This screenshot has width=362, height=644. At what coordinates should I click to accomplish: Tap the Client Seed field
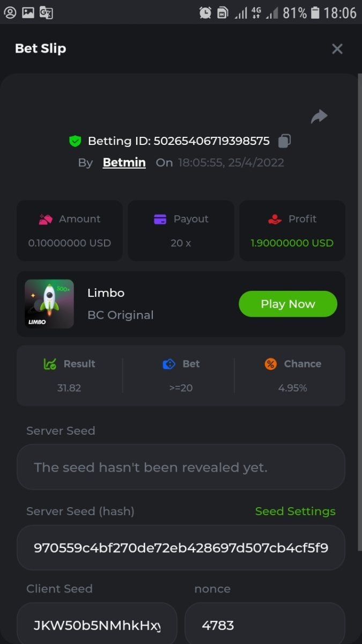pos(97,625)
